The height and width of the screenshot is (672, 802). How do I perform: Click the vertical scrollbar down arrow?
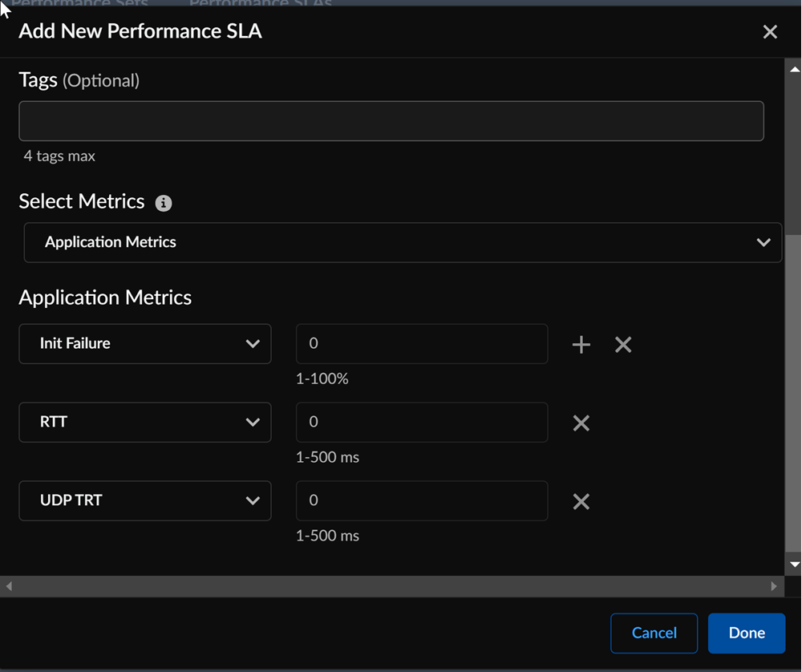click(795, 565)
